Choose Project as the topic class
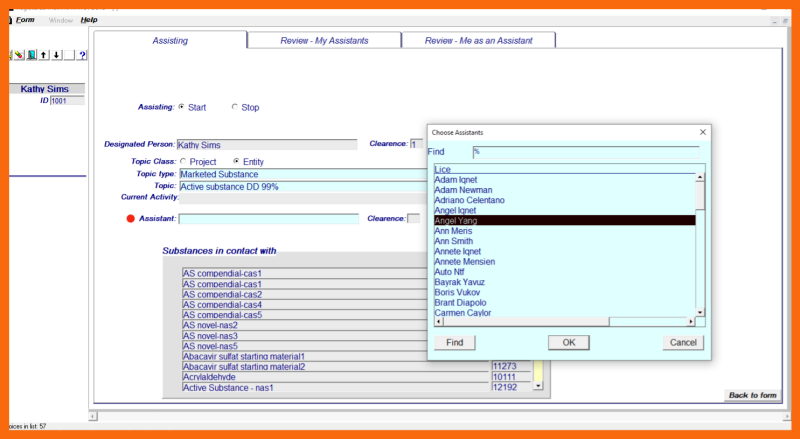Viewport: 800px width, 439px height. click(x=183, y=161)
